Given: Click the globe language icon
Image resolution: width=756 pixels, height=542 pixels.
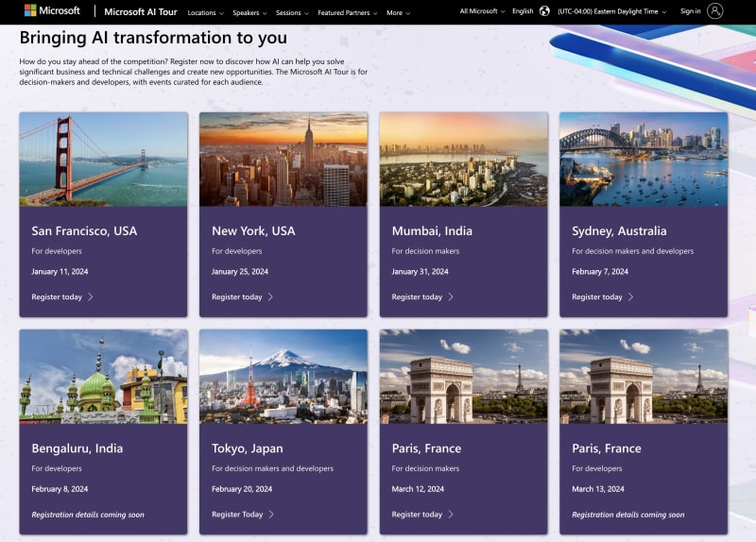Looking at the screenshot, I should coord(544,11).
